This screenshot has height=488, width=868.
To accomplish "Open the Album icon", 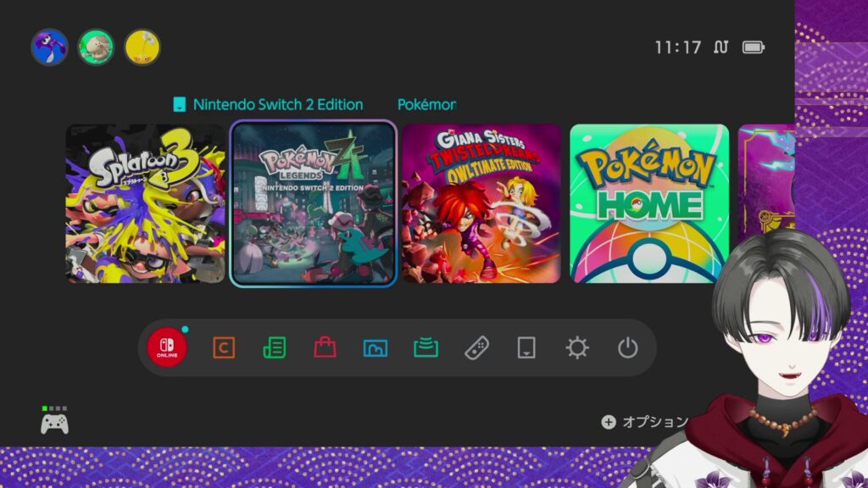I will 375,347.
